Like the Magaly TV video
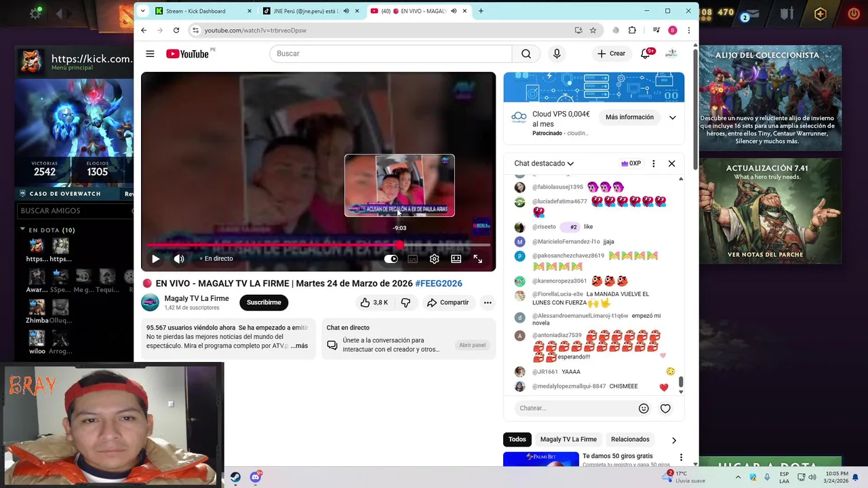Screen dimensions: 868x488 pyautogui.click(x=374, y=302)
